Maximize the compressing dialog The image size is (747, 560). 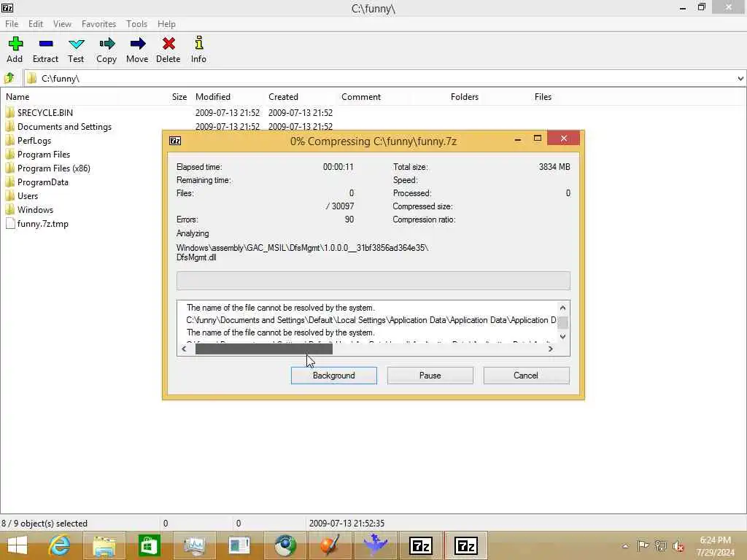click(538, 139)
